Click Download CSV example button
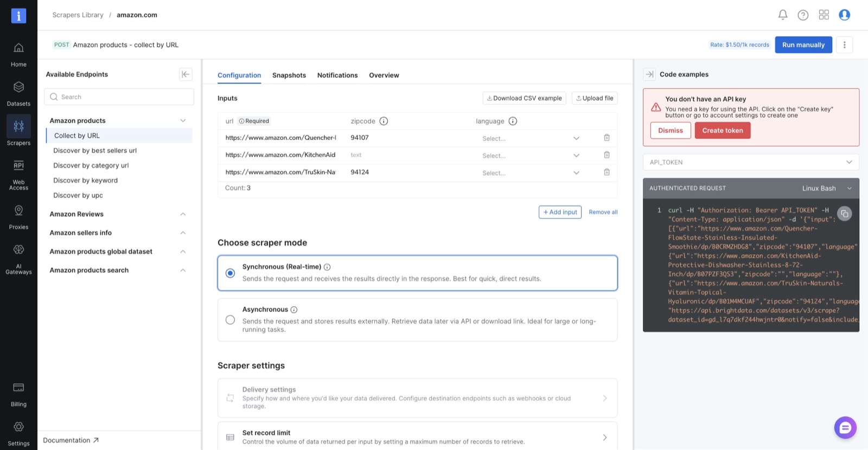868x450 pixels. (524, 98)
